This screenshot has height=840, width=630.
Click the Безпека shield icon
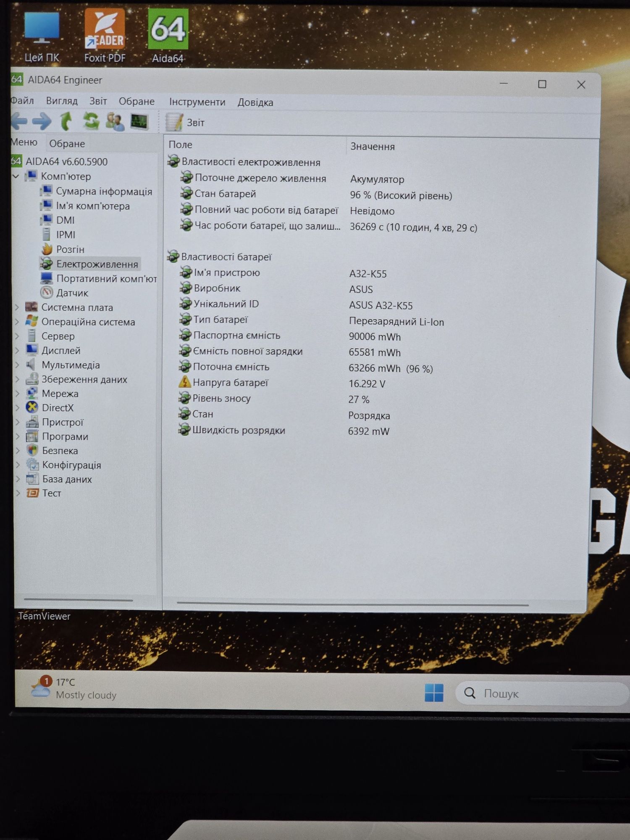[32, 450]
